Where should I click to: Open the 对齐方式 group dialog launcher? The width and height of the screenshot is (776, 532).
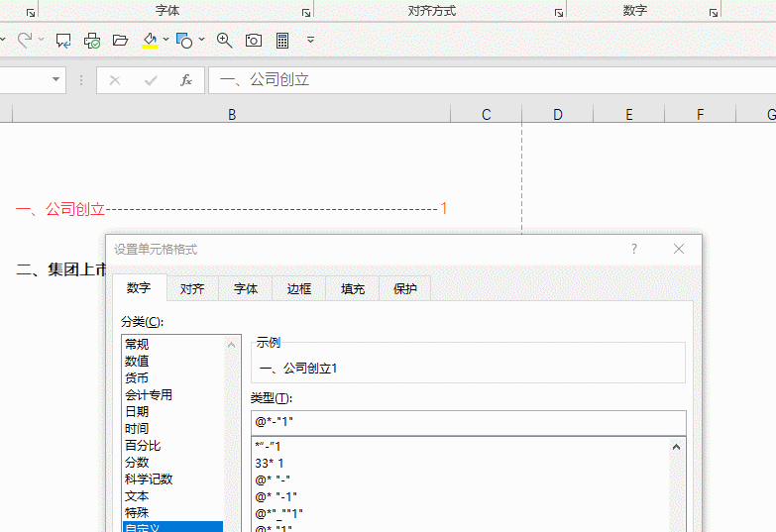[559, 13]
